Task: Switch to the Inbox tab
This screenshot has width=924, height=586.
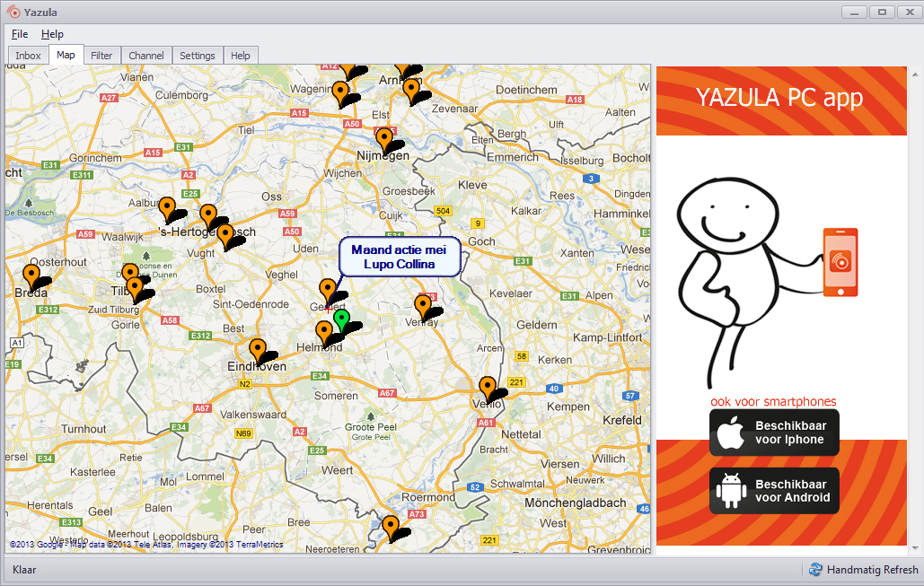Action: 28,56
